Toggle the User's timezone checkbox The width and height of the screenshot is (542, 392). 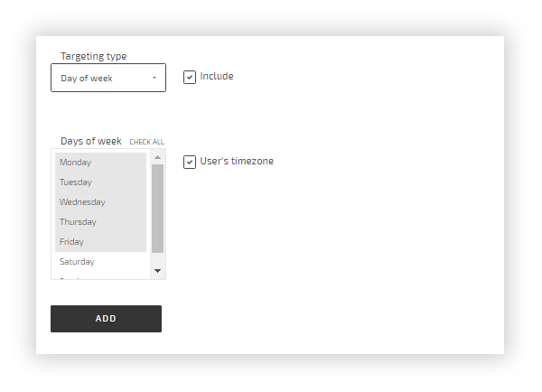(x=190, y=163)
